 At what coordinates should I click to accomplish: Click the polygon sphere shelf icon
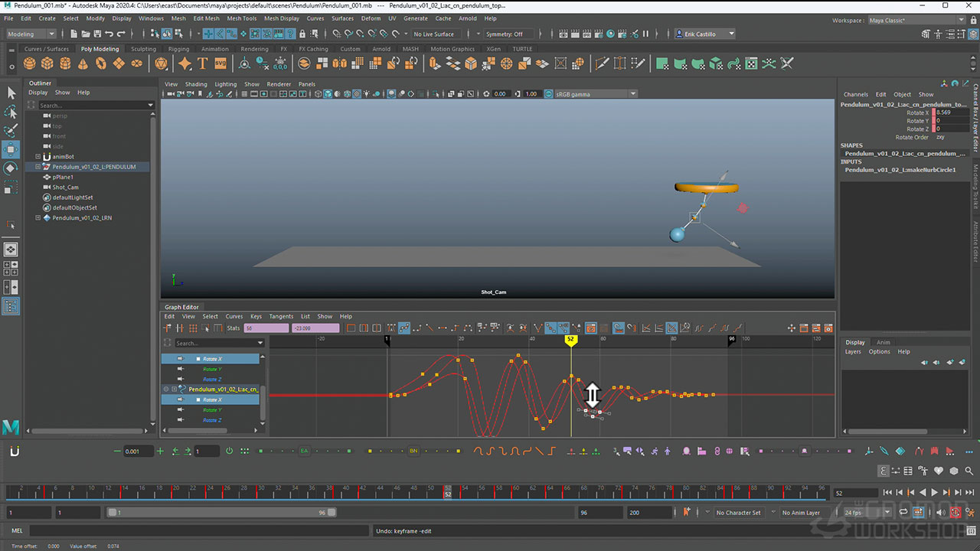[x=31, y=64]
